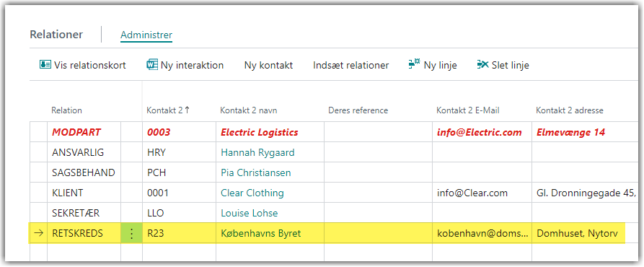
Task: Open the Administrer tab
Action: 146,35
